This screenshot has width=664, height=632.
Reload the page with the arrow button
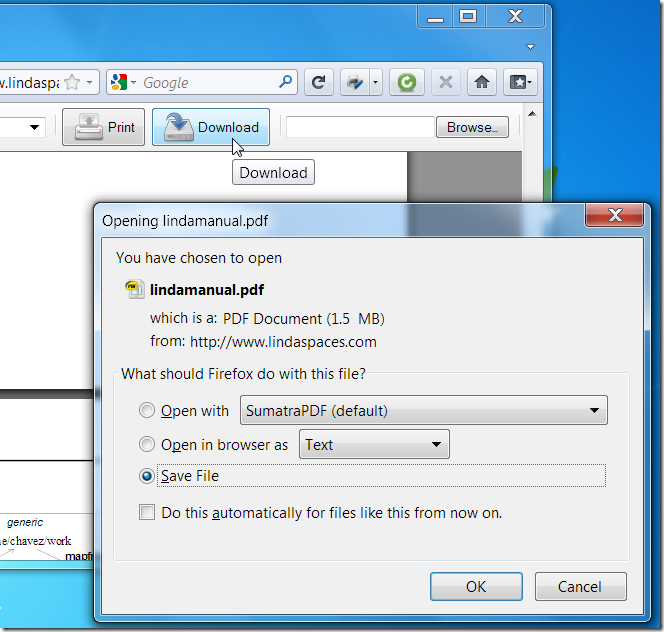coord(318,82)
